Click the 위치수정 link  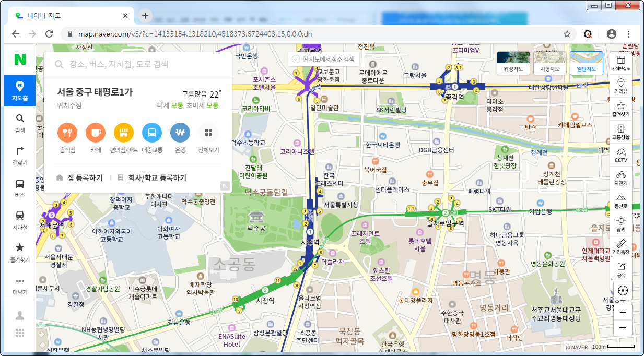(x=69, y=105)
